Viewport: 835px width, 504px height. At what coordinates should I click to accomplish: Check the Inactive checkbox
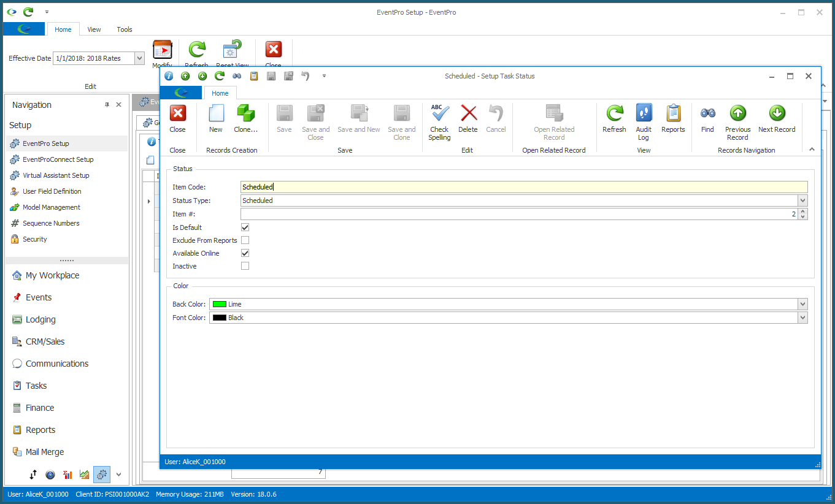[x=245, y=266]
